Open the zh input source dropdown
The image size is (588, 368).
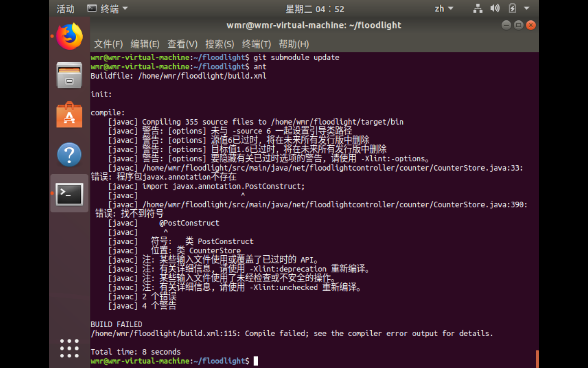(x=444, y=9)
